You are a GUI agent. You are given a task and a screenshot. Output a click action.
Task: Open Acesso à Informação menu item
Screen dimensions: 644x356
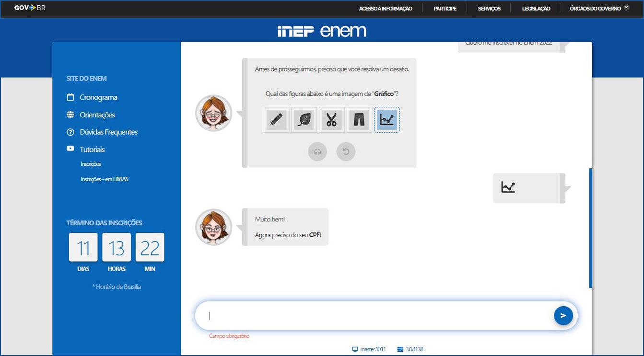coord(386,9)
